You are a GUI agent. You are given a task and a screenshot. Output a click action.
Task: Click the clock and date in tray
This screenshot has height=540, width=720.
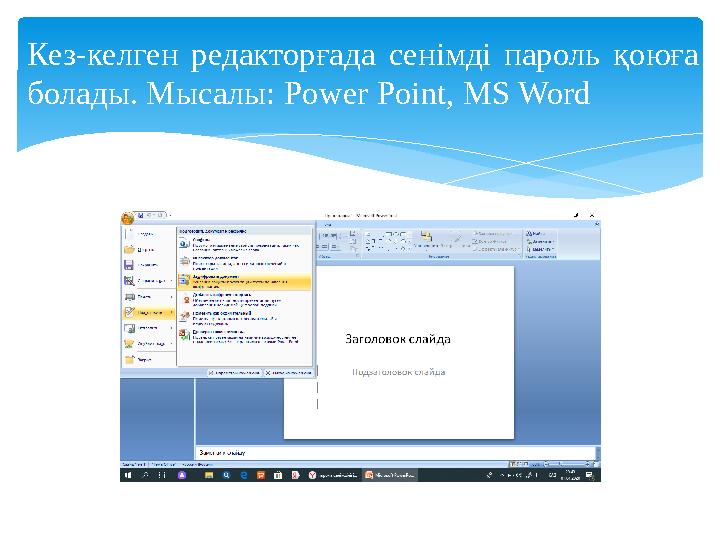(x=570, y=475)
